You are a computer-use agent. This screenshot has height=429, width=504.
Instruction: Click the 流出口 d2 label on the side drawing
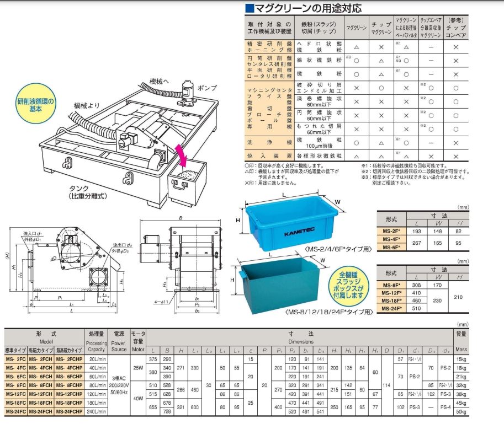pyautogui.click(x=123, y=245)
